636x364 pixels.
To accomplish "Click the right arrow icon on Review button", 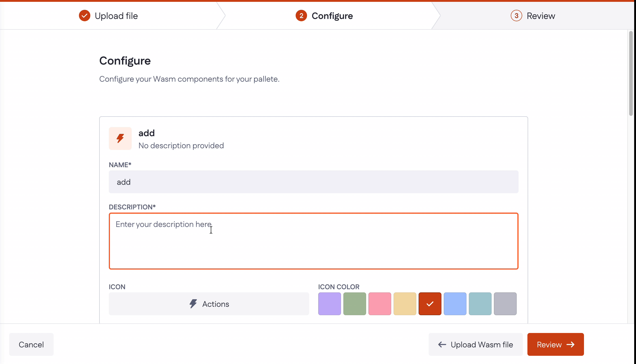I will click(571, 344).
